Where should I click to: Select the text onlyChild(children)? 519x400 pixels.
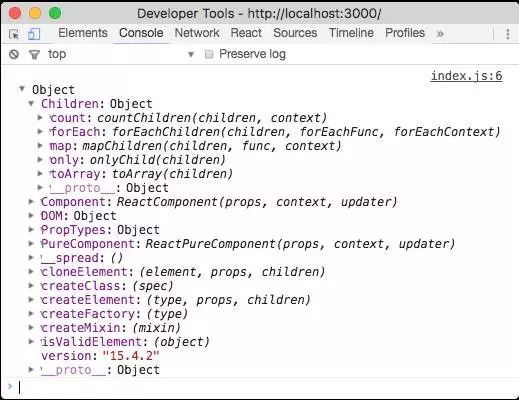click(x=158, y=160)
